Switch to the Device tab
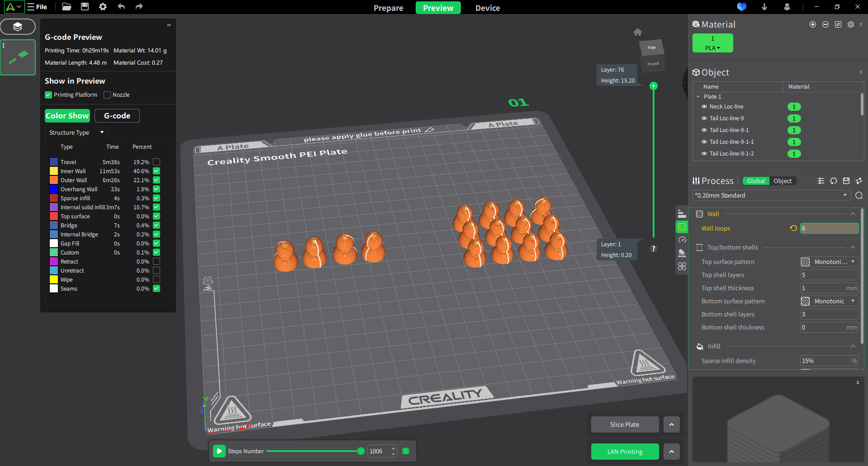The image size is (868, 466). 488,8
